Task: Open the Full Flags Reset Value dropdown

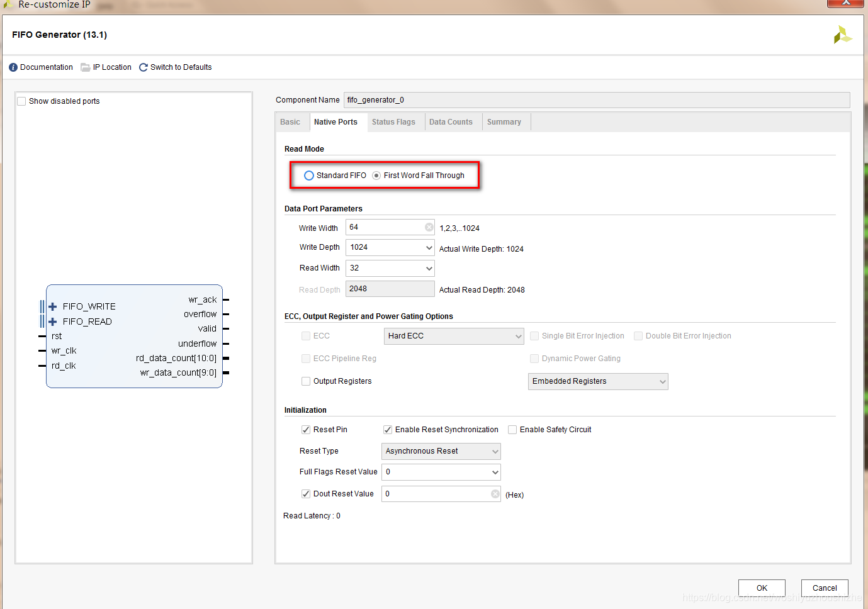Action: (441, 472)
